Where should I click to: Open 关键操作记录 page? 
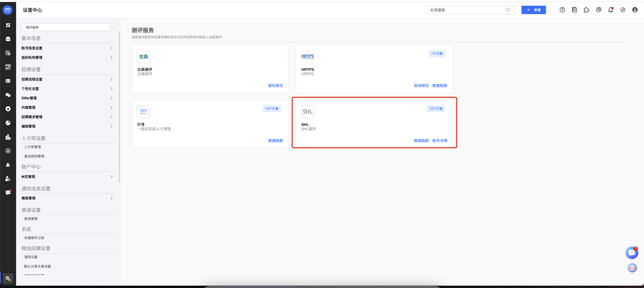pos(34,238)
